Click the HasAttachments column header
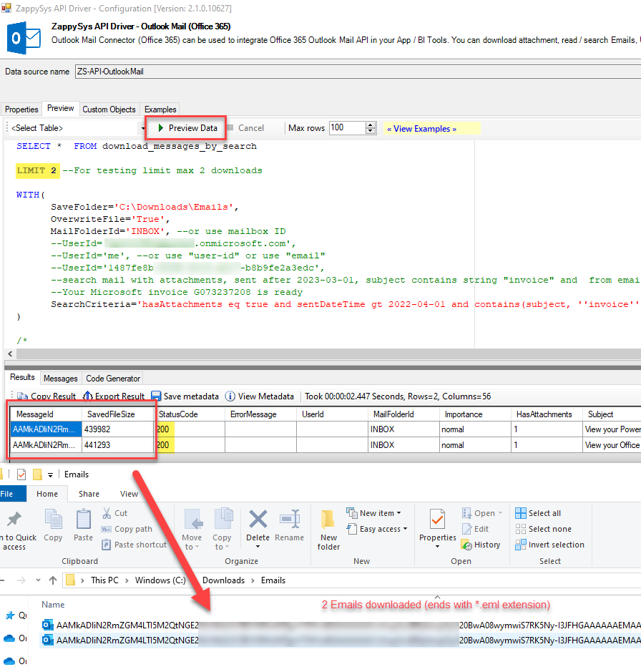The height and width of the screenshot is (672, 641). pos(547,414)
